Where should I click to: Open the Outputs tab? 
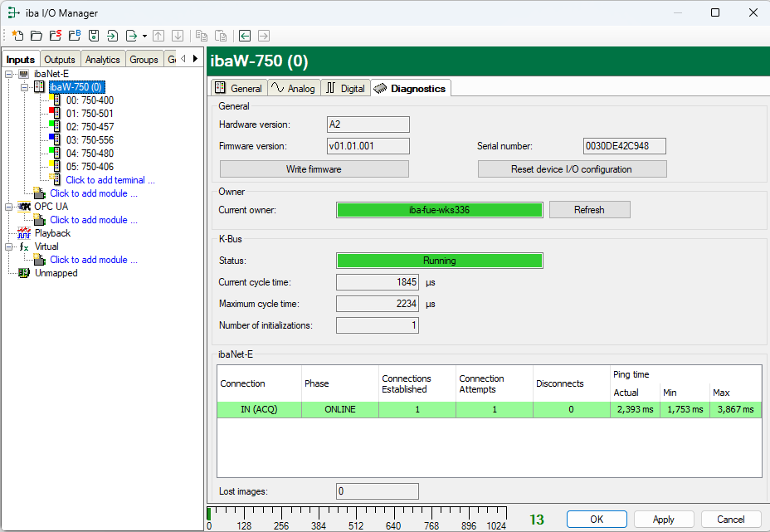coord(60,60)
